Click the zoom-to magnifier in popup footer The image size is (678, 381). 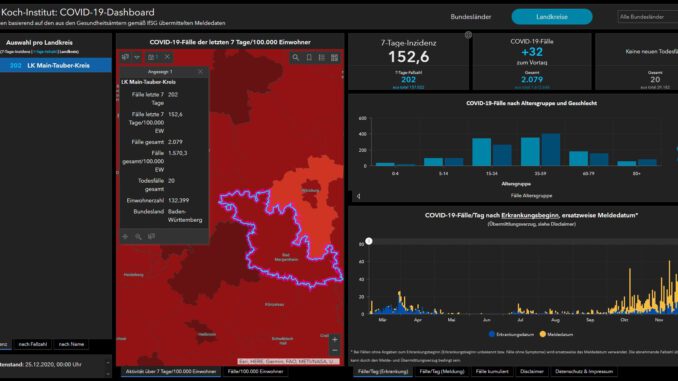[x=138, y=237]
